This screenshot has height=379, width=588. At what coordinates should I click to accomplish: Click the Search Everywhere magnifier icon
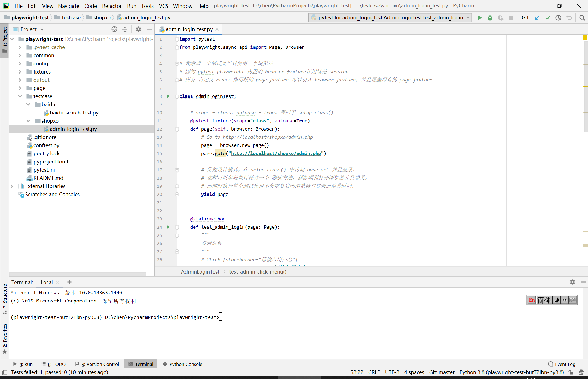click(582, 18)
